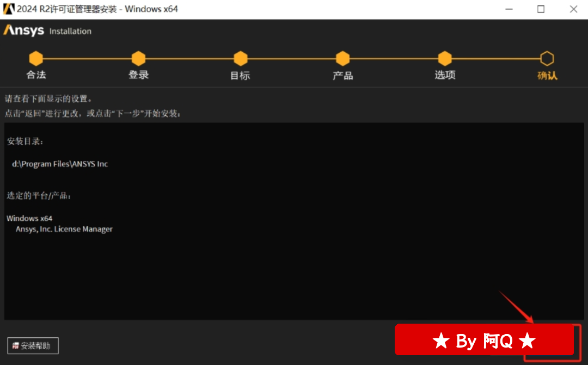Click the Windows x64 platform line
Image resolution: width=588 pixels, height=365 pixels.
click(29, 218)
